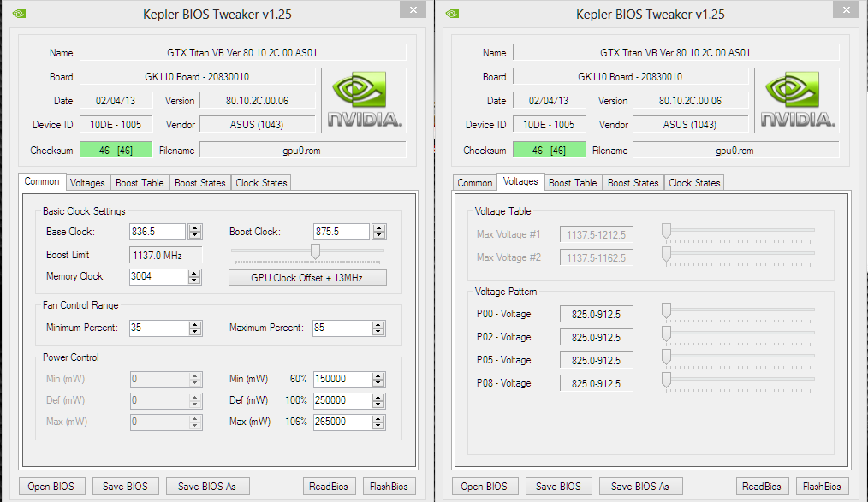Click the 100% Def (mW) power field
The height and width of the screenshot is (502, 868).
point(342,400)
